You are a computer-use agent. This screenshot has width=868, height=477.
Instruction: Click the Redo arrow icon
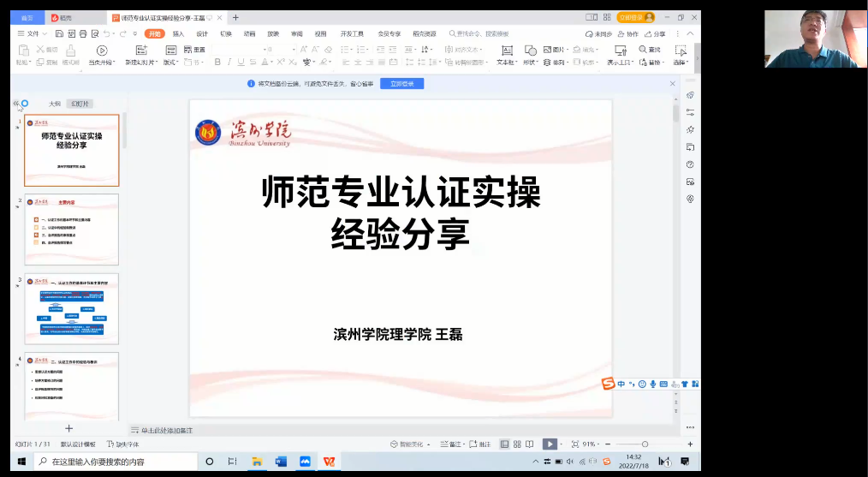pyautogui.click(x=123, y=33)
